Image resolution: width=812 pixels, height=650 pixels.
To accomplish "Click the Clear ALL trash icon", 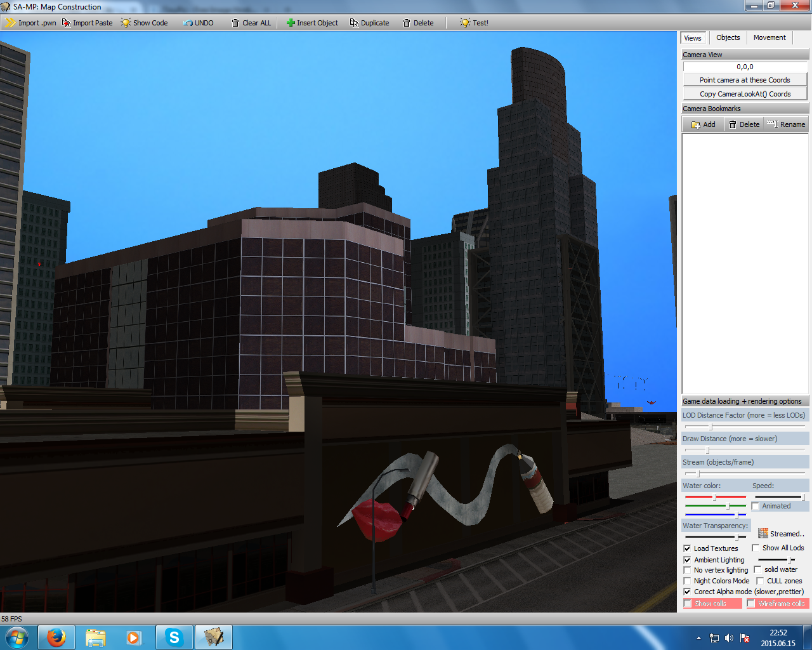I will pyautogui.click(x=235, y=23).
